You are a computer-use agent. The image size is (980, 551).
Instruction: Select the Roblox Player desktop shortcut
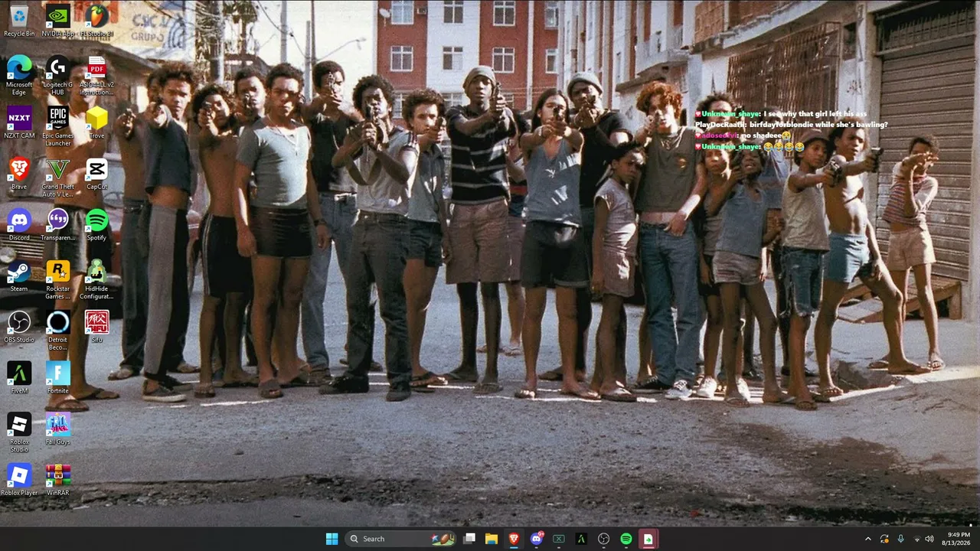19,480
